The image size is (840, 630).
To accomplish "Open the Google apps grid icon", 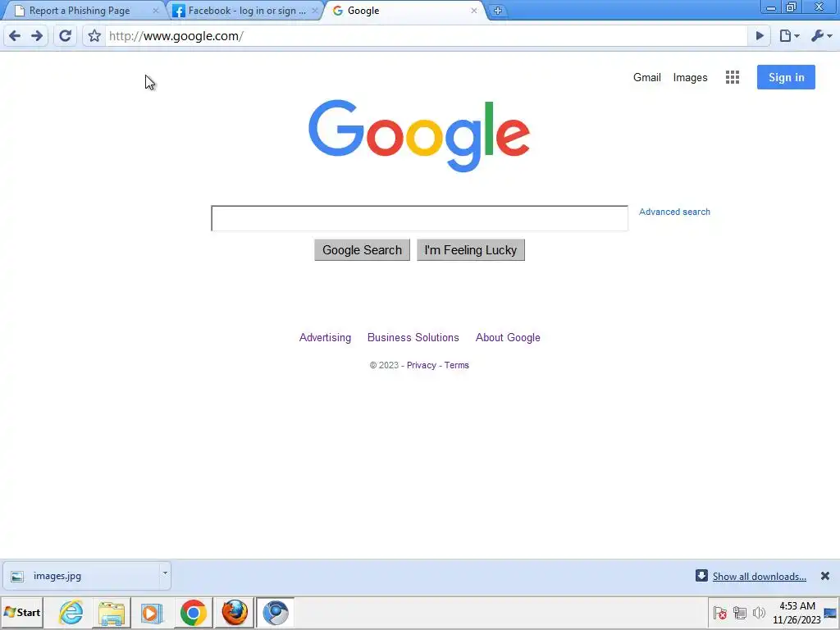I will tap(733, 77).
